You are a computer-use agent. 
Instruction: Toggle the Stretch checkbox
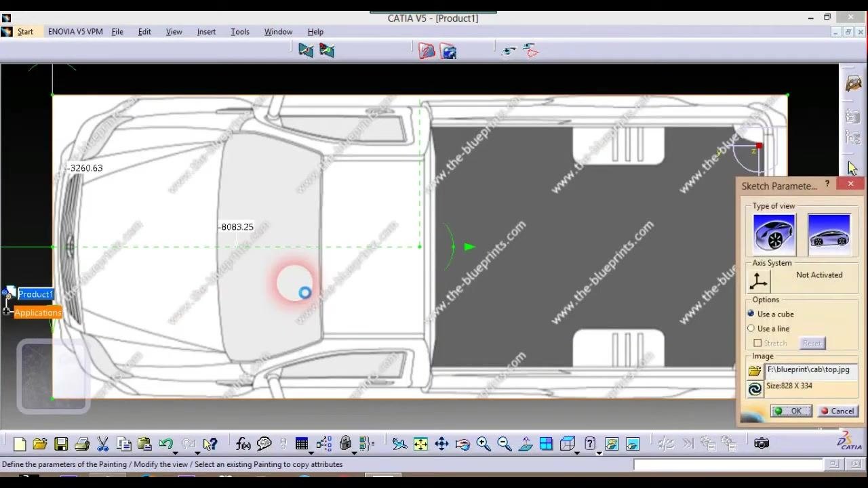pos(757,343)
